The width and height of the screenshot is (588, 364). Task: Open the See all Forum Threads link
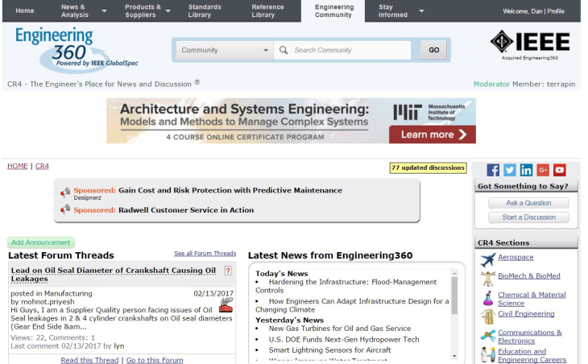pyautogui.click(x=205, y=254)
